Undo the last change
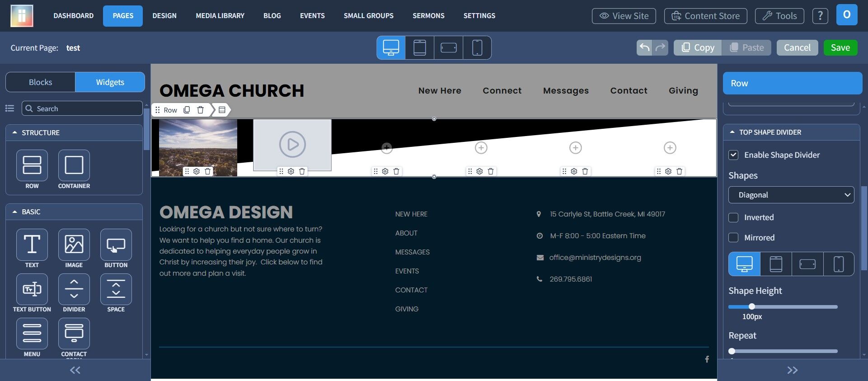Image resolution: width=868 pixels, height=381 pixels. 644,47
